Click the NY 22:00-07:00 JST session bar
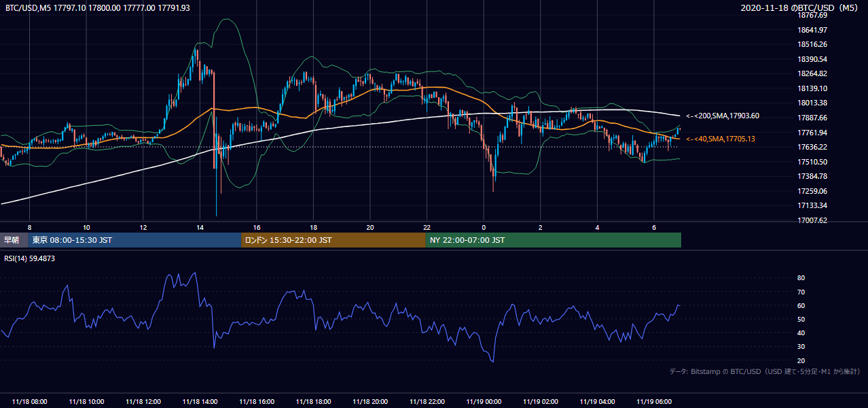Screen dimensions: 868x408 [x=554, y=240]
